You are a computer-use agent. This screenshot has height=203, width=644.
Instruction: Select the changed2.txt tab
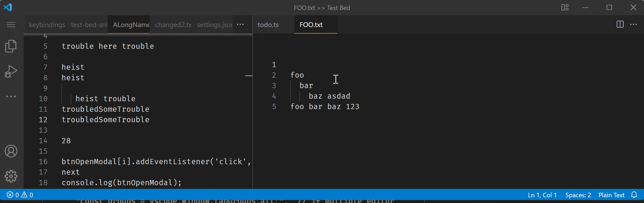(173, 25)
